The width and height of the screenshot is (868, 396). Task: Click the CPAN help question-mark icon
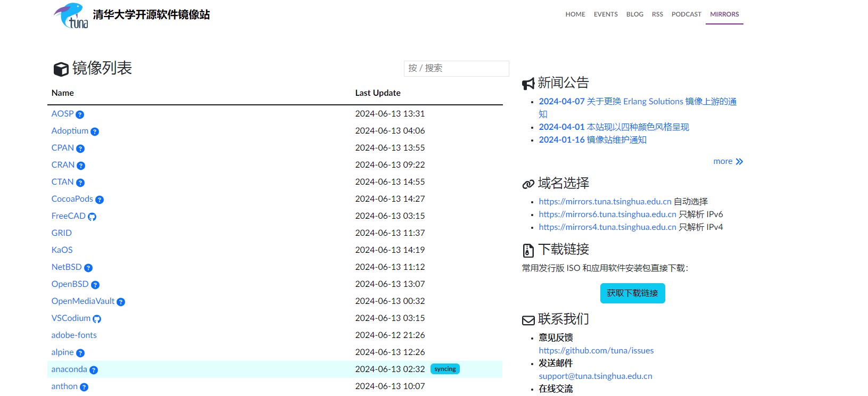(80, 148)
